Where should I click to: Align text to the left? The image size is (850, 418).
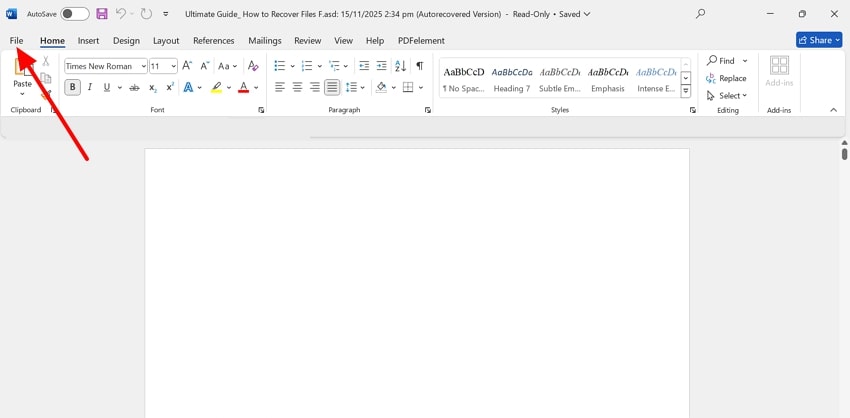tap(280, 87)
